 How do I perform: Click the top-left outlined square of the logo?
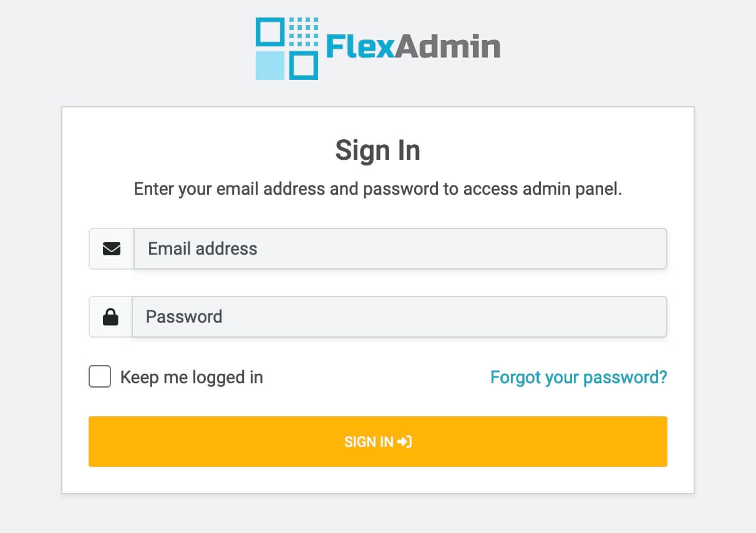tap(271, 32)
